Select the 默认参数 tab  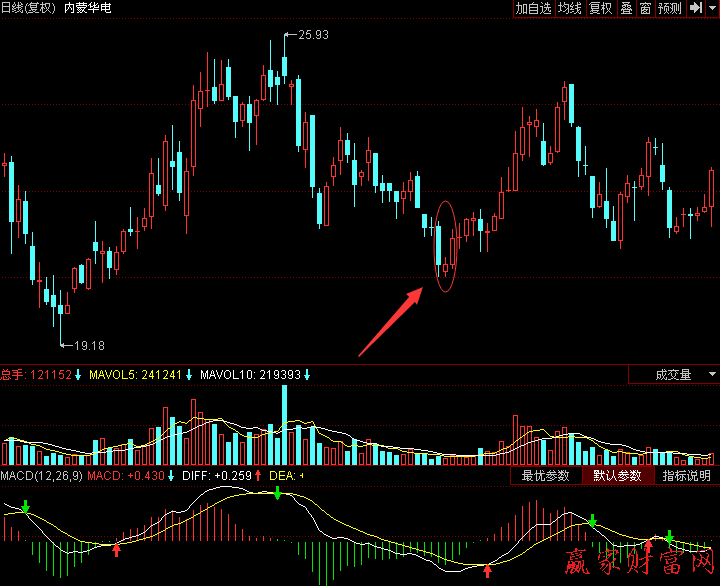(x=617, y=476)
